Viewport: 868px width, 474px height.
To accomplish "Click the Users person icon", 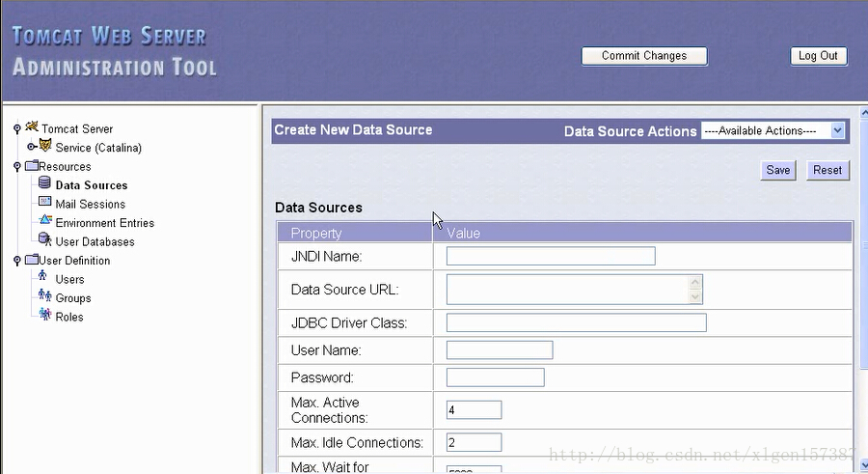I will (x=43, y=278).
